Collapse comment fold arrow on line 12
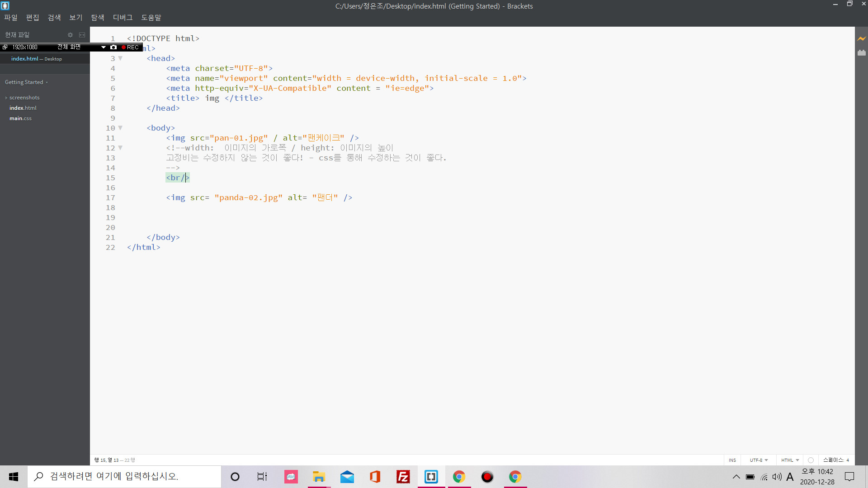Image resolution: width=868 pixels, height=488 pixels. coord(120,148)
